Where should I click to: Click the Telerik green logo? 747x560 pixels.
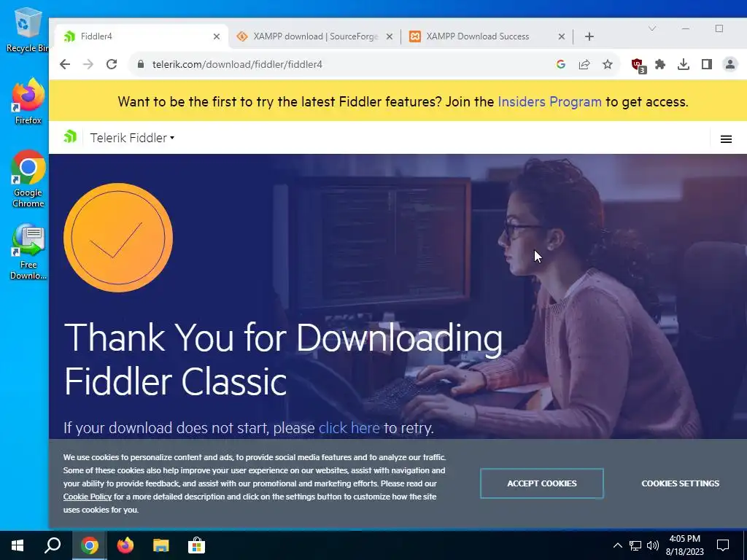click(70, 136)
